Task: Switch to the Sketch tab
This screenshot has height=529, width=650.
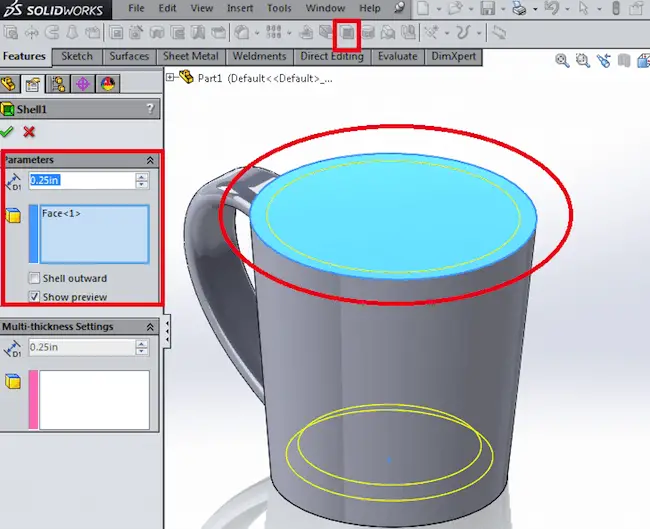Action: click(77, 56)
